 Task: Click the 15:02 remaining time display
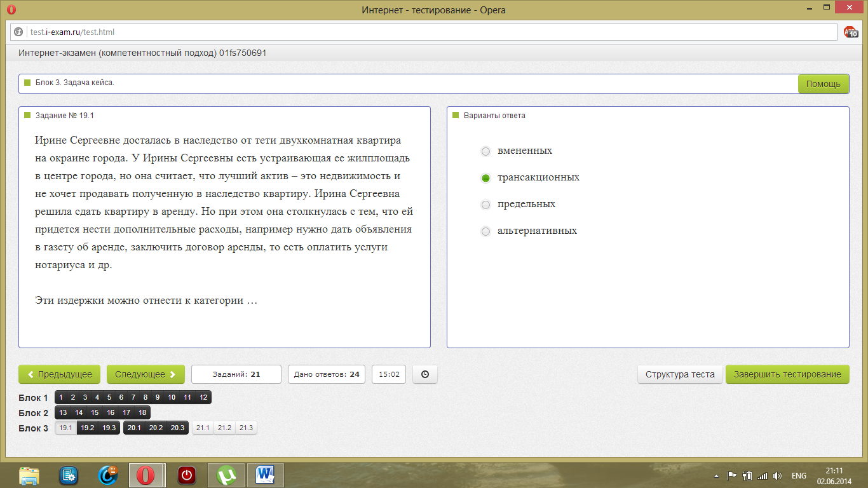click(389, 374)
